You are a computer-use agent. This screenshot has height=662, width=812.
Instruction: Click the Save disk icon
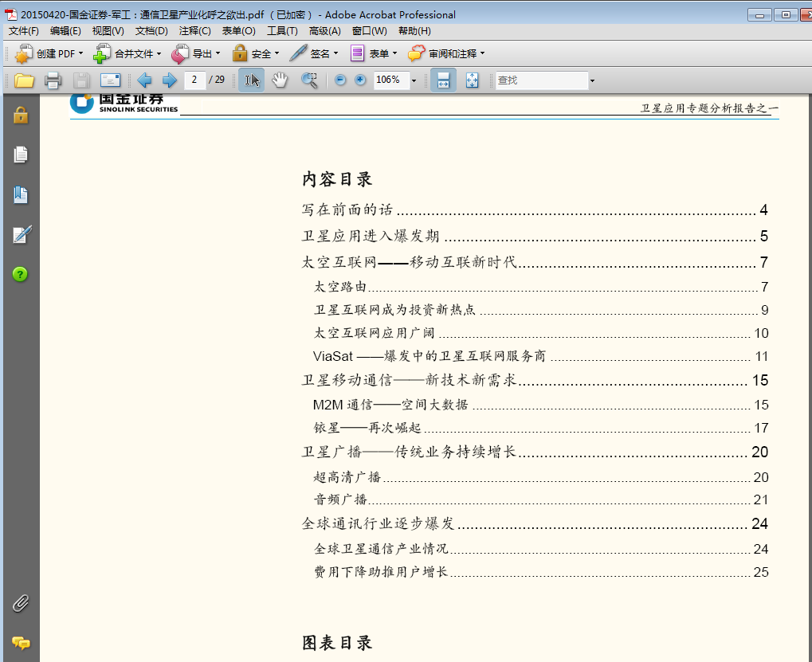tap(81, 80)
